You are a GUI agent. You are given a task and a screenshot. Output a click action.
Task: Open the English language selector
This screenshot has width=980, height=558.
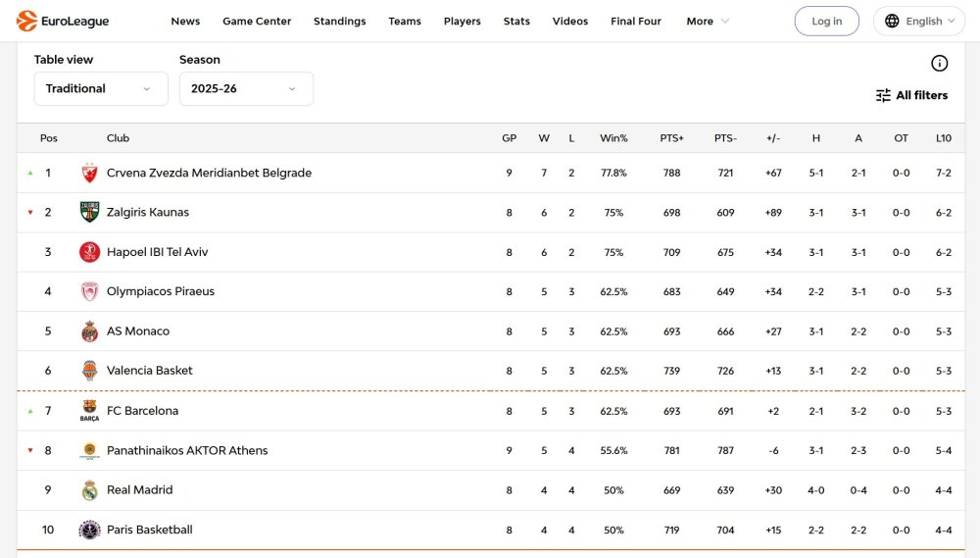(919, 21)
